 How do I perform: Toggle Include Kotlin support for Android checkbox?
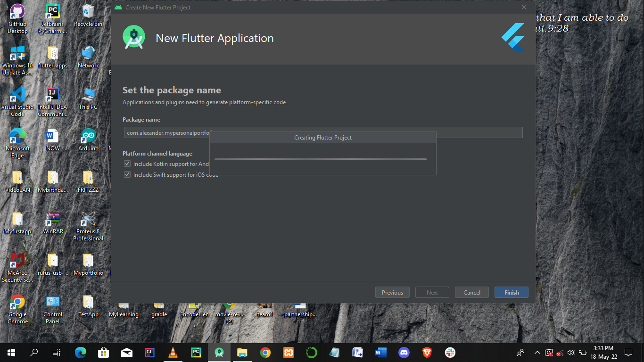pyautogui.click(x=127, y=164)
